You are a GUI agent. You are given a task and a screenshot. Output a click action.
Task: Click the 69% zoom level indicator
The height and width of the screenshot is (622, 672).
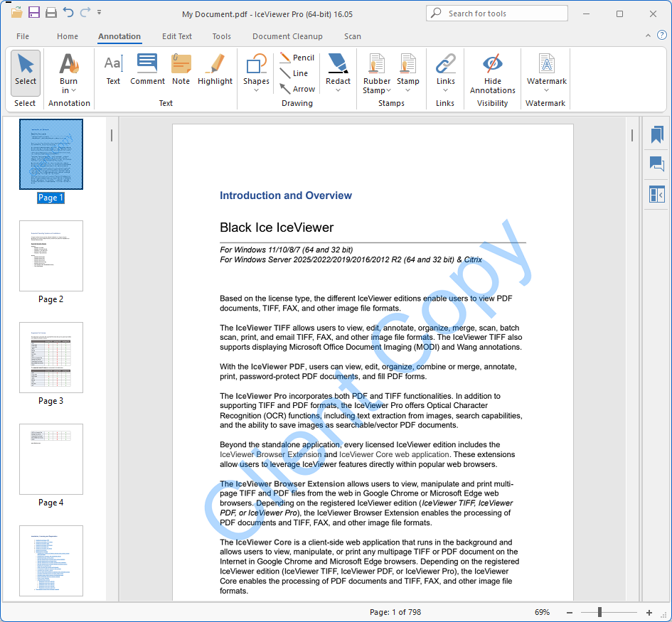click(x=542, y=612)
